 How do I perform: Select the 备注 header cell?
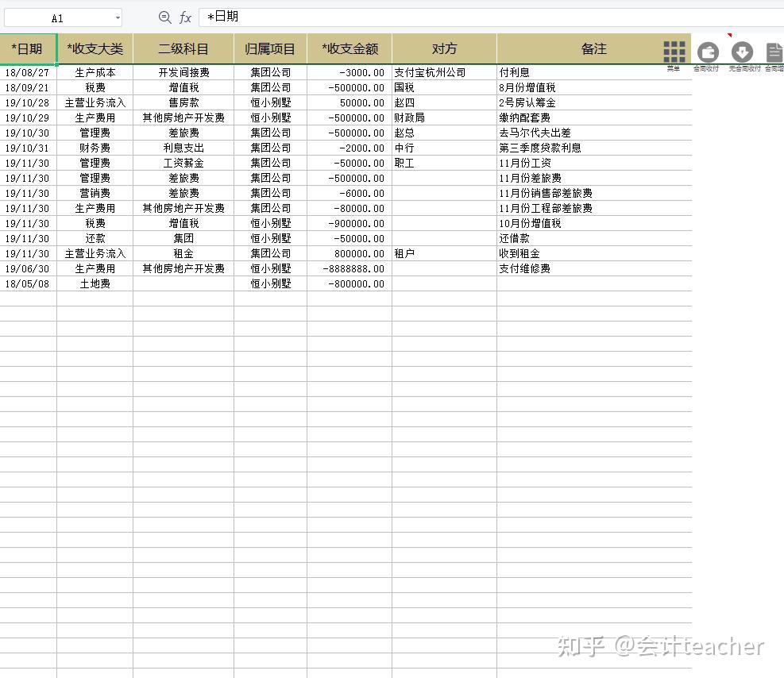coord(594,49)
